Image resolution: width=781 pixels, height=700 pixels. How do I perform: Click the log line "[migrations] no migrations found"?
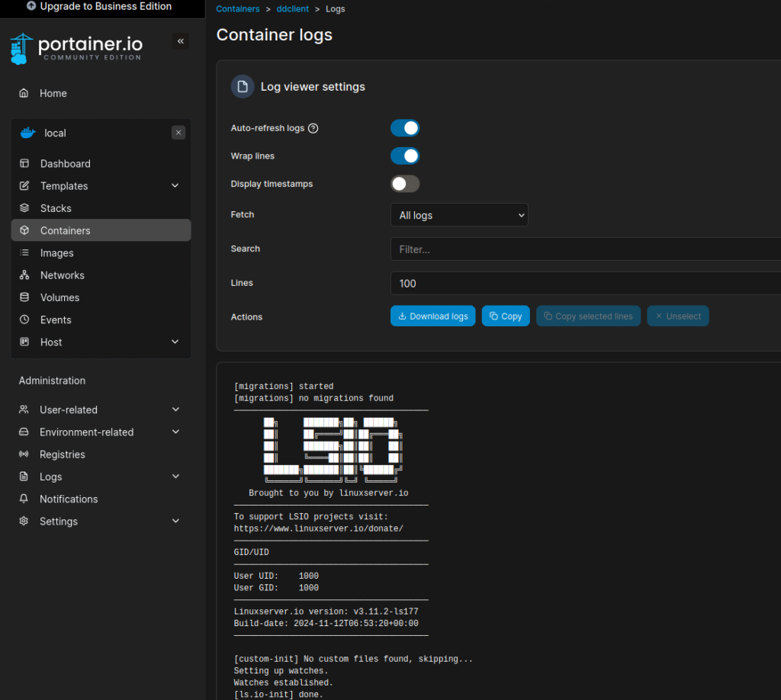pyautogui.click(x=313, y=398)
